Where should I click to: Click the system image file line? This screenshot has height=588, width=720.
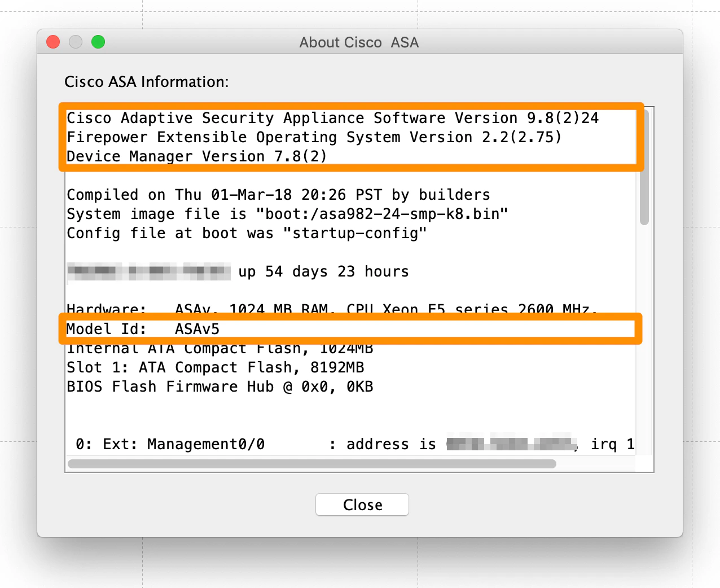coord(287,214)
